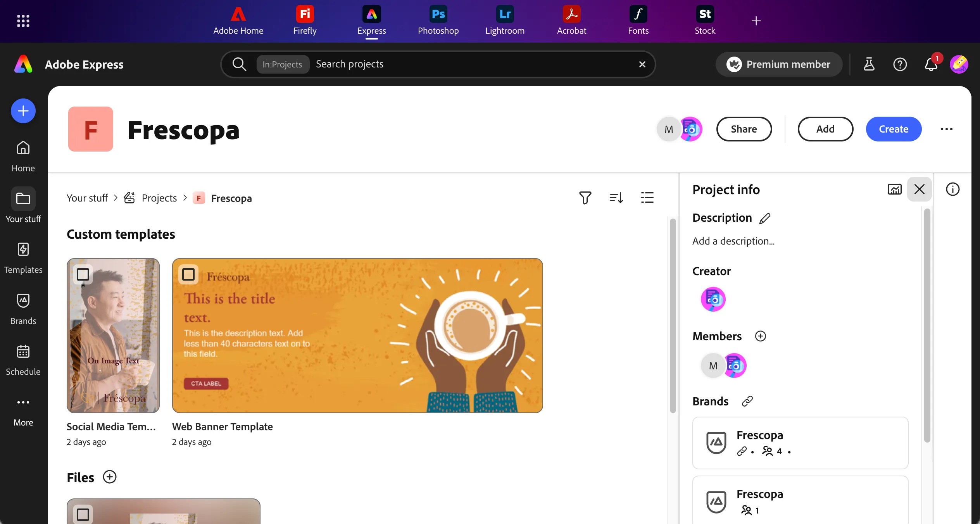980x524 pixels.
Task: Click the Premium member badge
Action: [x=779, y=64]
